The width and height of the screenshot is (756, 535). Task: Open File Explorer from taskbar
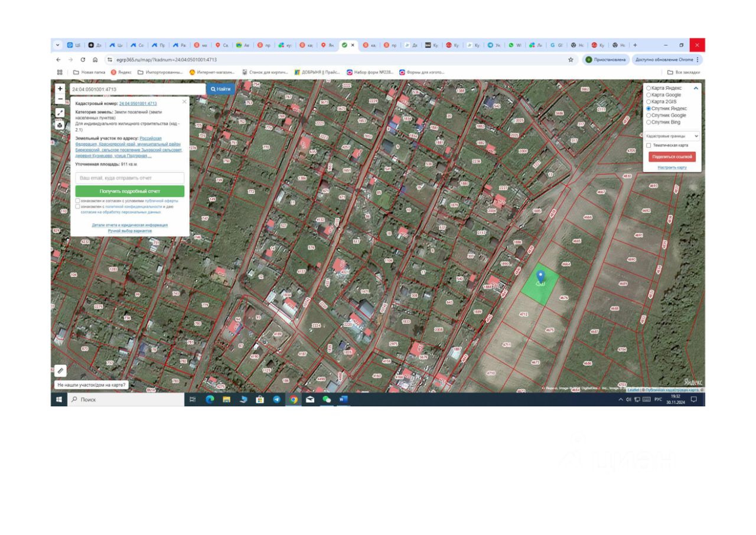226,400
